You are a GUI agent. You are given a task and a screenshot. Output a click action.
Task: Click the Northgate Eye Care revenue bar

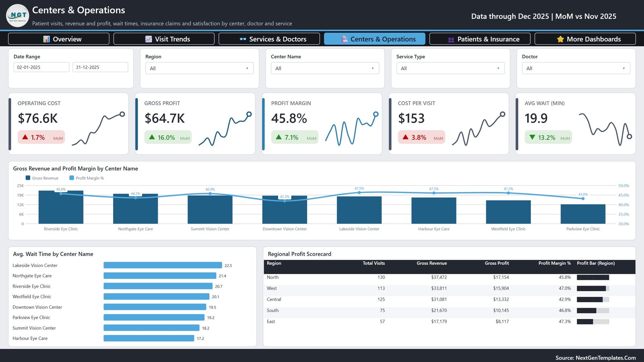136,209
